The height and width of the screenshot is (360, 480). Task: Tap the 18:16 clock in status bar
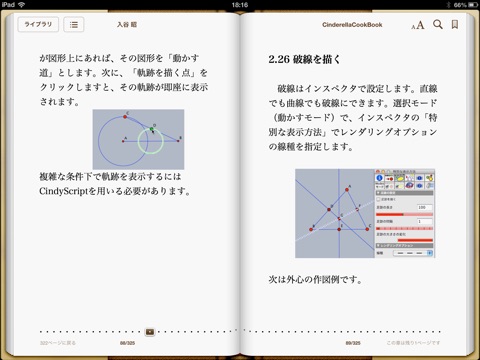pos(240,5)
